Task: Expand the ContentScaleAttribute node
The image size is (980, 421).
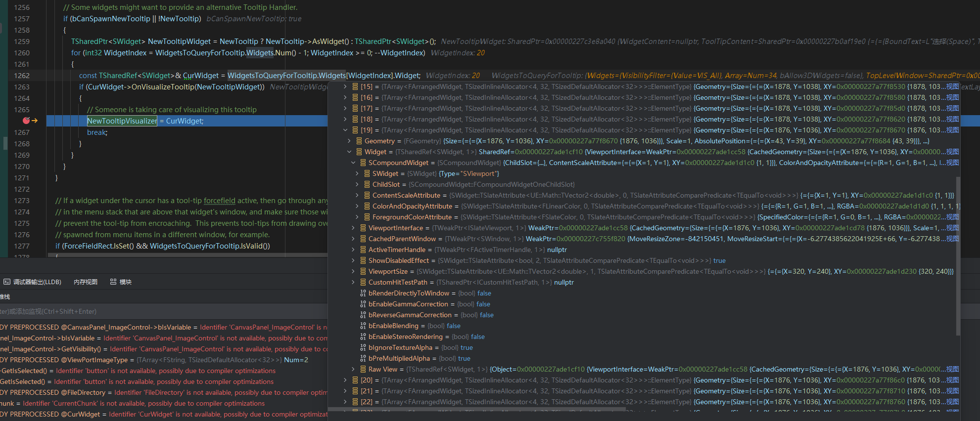Action: pyautogui.click(x=357, y=195)
